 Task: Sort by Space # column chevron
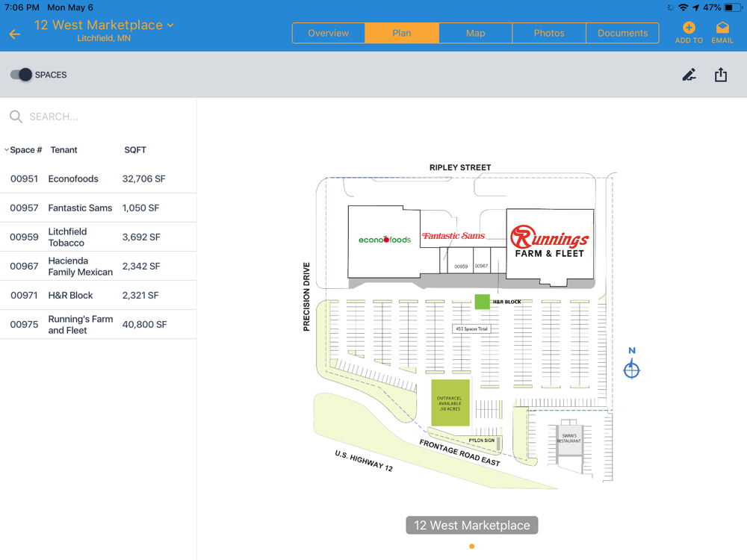coord(7,150)
